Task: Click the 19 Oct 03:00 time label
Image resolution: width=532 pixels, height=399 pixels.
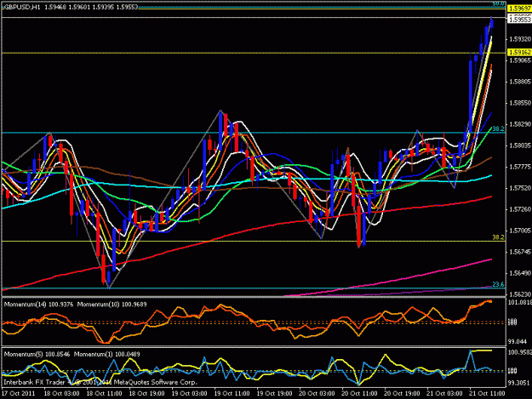Action: point(189,393)
